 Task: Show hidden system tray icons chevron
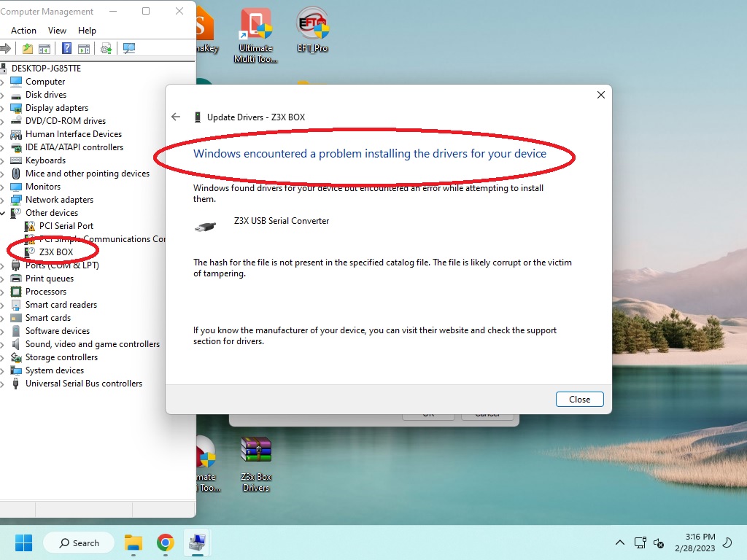coord(620,542)
